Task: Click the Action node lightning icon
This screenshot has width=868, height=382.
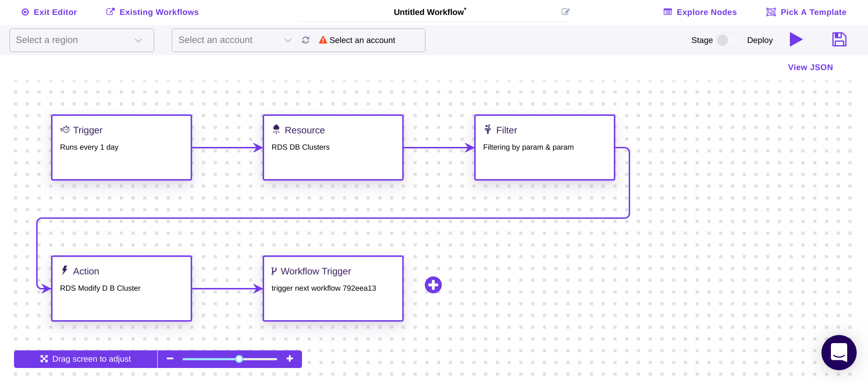Action: click(x=65, y=270)
